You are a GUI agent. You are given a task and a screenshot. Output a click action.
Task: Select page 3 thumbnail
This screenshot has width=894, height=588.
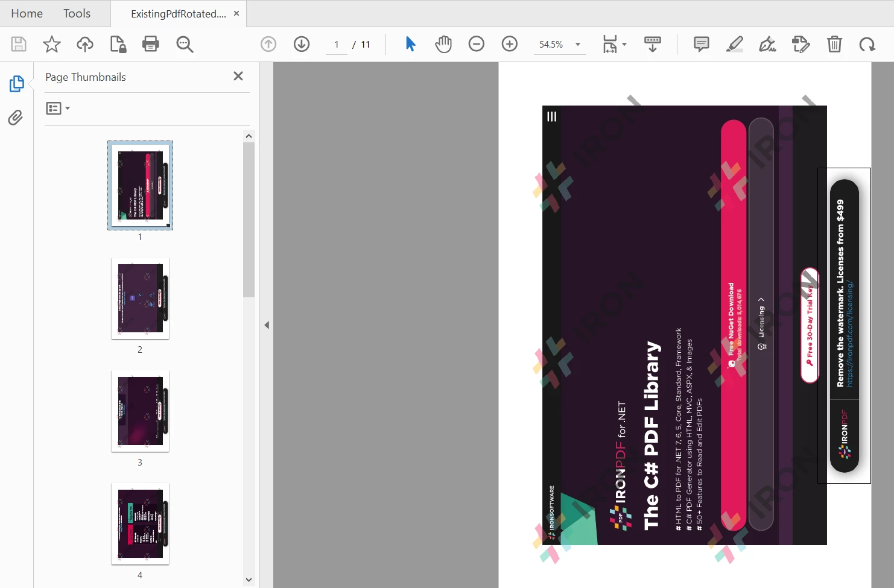pyautogui.click(x=140, y=411)
